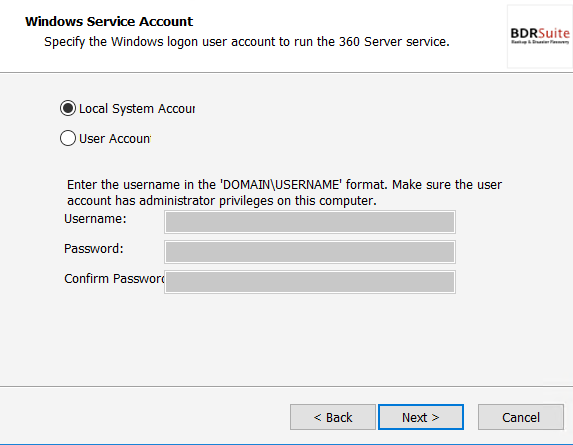The image size is (573, 445).
Task: Click the Confirm Password input field
Action: (310, 282)
